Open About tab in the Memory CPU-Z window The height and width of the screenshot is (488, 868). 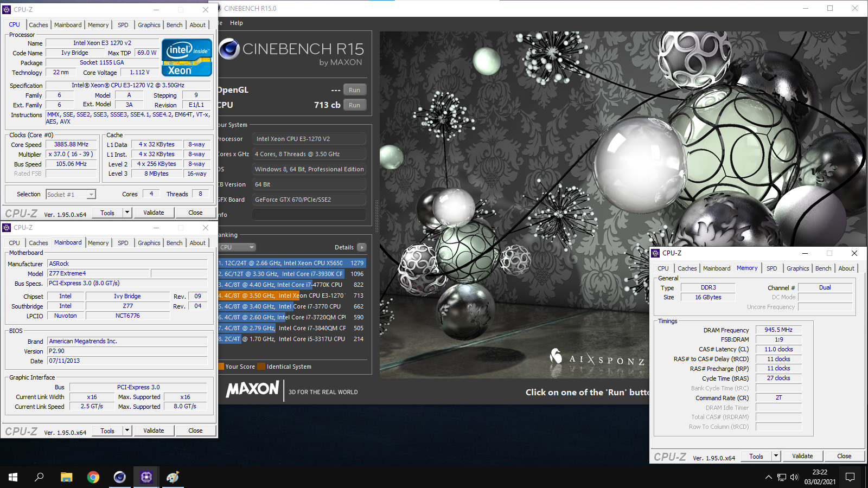(x=846, y=268)
